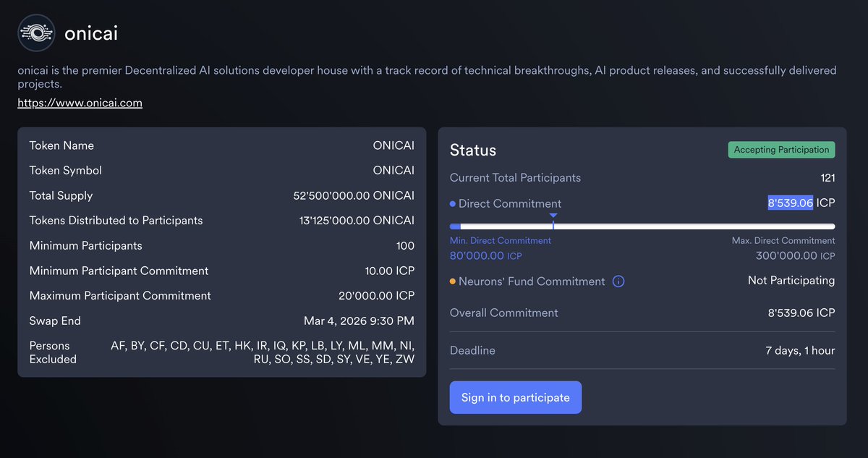Click the Swap End label
The width and height of the screenshot is (868, 458).
[55, 321]
